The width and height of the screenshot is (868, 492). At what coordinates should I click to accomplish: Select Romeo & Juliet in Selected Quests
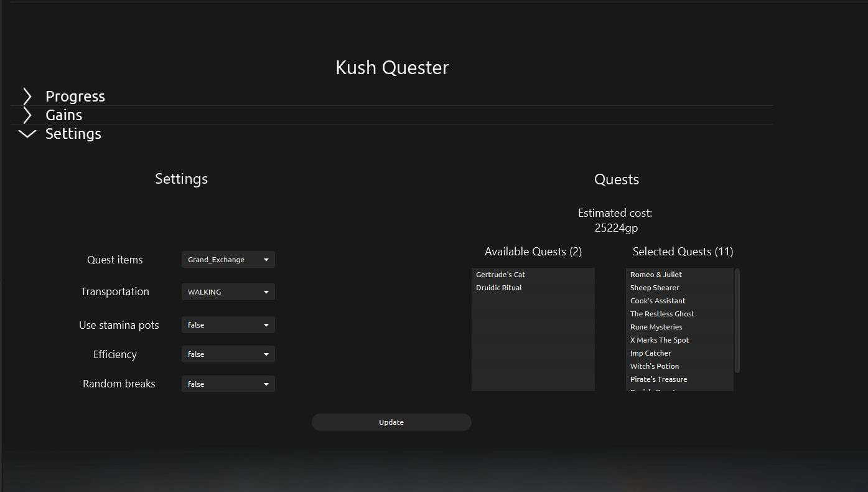(x=656, y=275)
